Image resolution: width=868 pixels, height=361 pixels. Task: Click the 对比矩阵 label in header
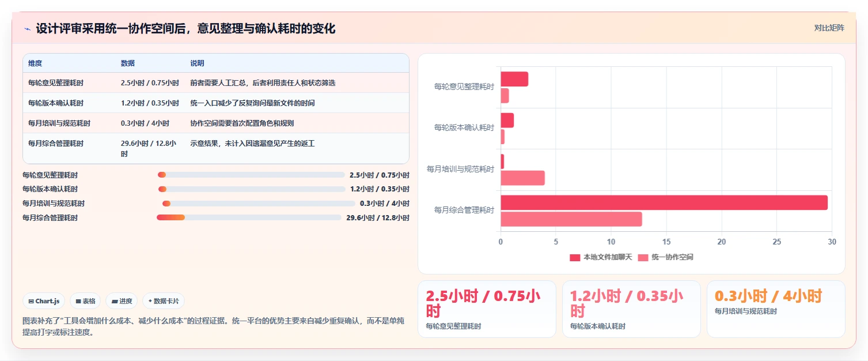[829, 28]
